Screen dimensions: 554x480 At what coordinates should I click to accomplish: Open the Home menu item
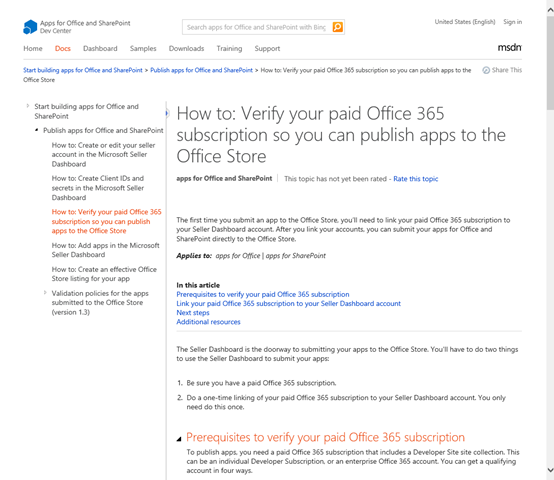click(33, 48)
